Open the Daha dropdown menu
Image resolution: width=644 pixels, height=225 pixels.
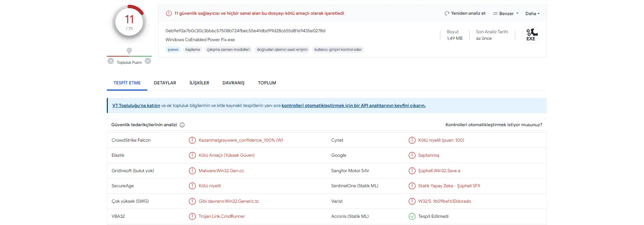(x=532, y=13)
